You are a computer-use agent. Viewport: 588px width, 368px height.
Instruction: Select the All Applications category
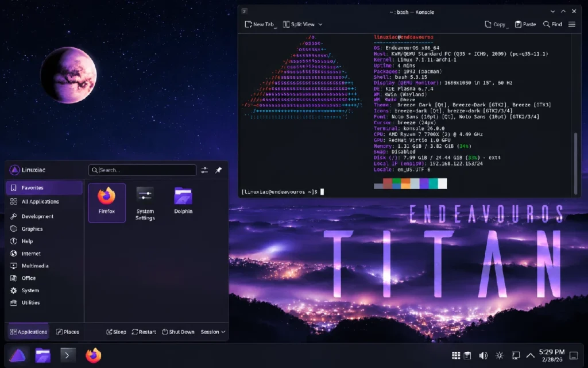click(x=44, y=202)
